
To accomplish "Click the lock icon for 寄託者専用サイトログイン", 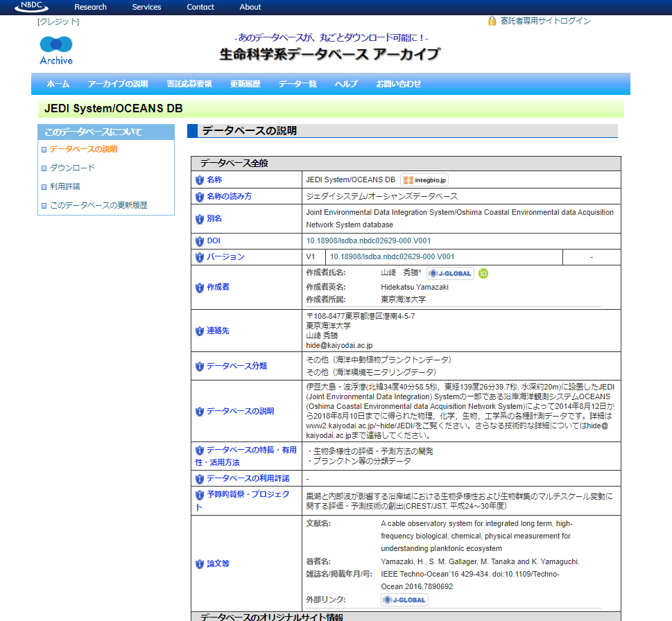I will (492, 21).
